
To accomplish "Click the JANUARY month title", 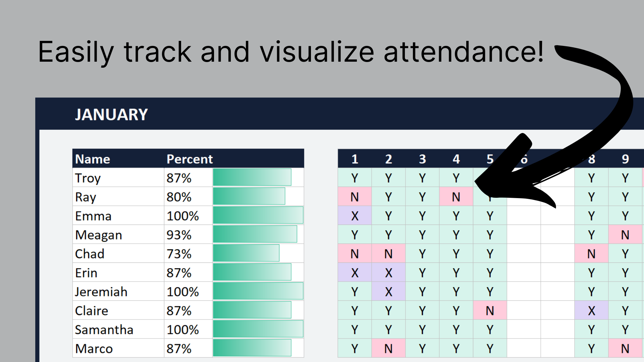I will tap(111, 115).
